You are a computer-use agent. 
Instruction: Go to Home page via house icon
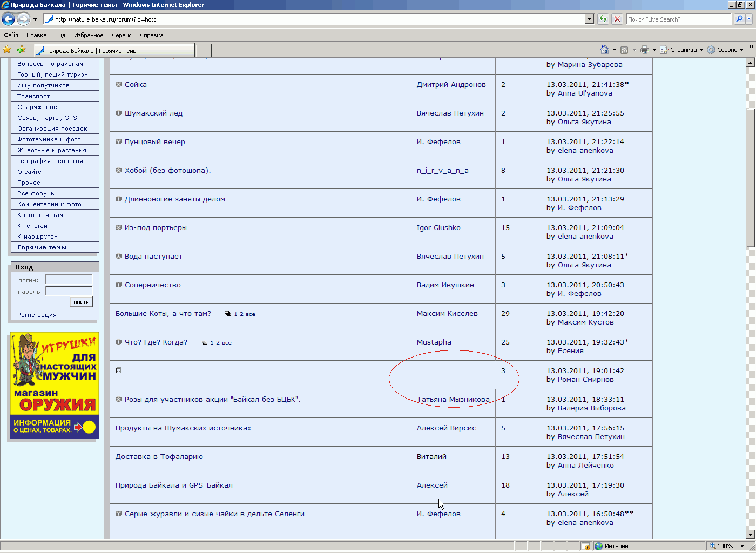[605, 50]
